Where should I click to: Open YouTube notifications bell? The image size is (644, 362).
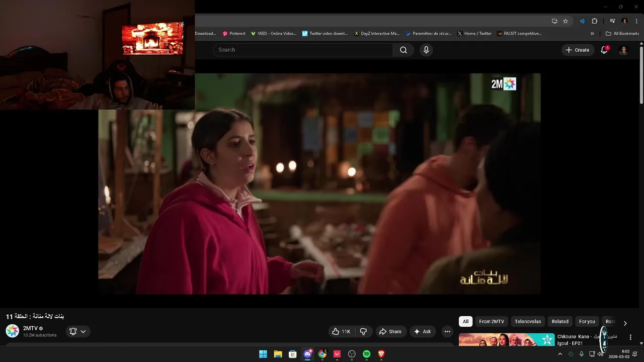click(x=604, y=50)
